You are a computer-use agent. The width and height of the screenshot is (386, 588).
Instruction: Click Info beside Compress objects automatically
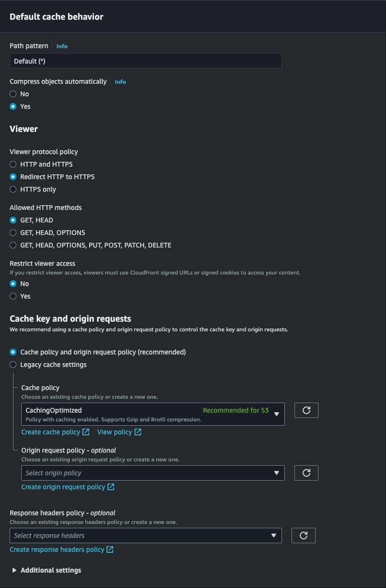click(x=120, y=81)
